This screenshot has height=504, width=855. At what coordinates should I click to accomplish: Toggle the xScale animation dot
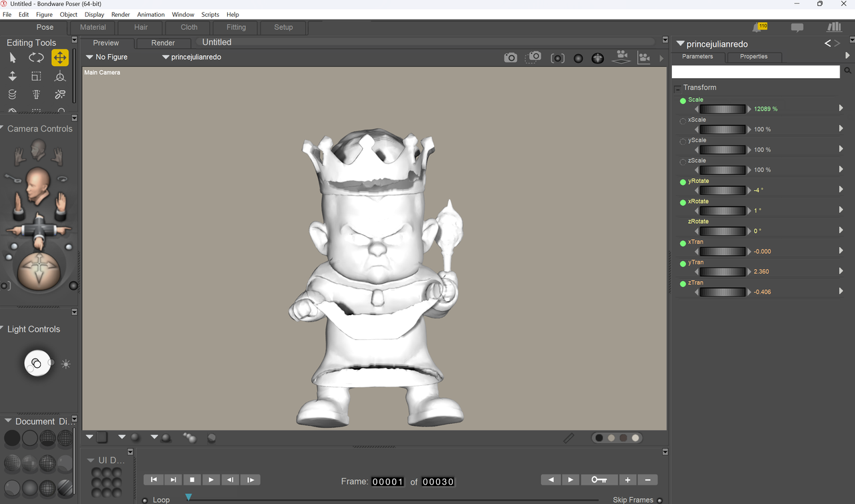(x=683, y=121)
